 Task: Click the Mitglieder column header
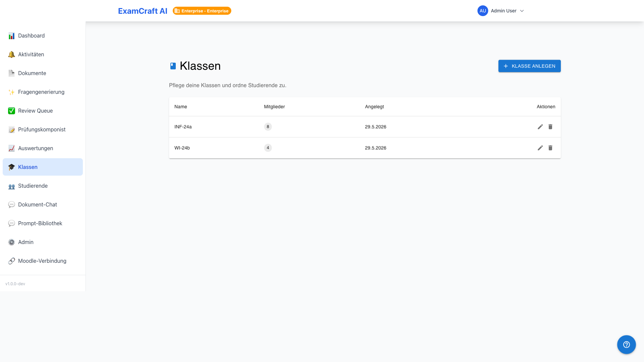tap(274, 107)
